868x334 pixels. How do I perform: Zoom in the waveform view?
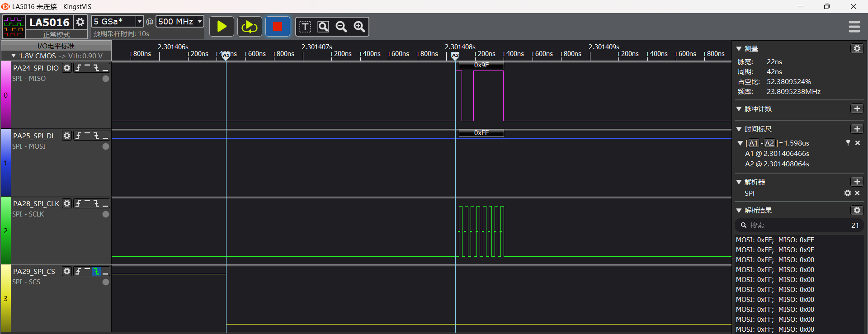point(359,27)
